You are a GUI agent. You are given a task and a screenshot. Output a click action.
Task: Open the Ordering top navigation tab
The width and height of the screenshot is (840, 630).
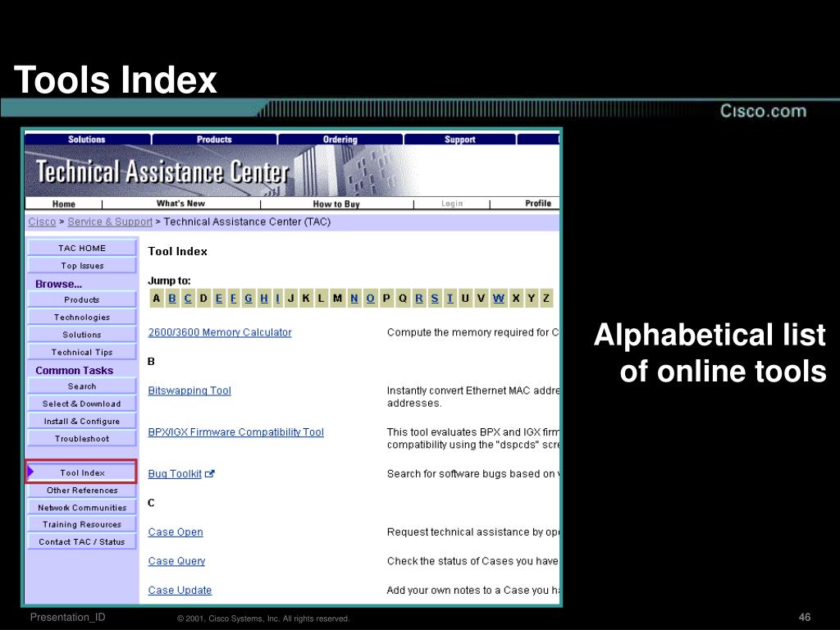pos(340,139)
